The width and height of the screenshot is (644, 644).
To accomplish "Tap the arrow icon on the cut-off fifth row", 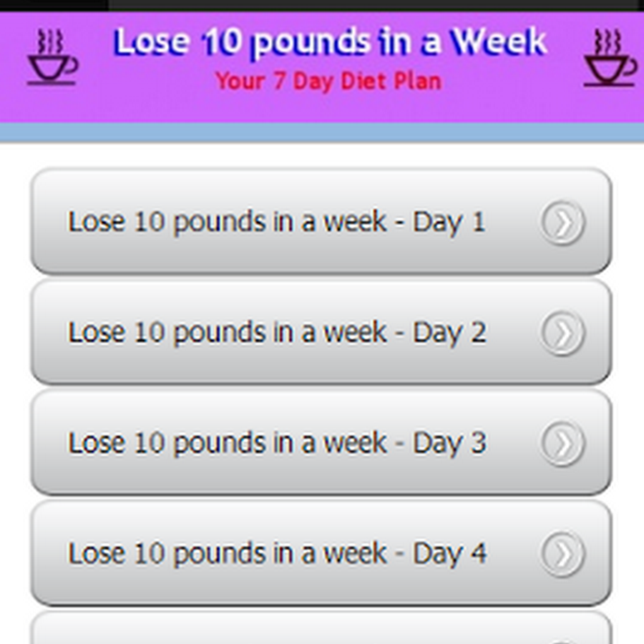I will tap(562, 640).
